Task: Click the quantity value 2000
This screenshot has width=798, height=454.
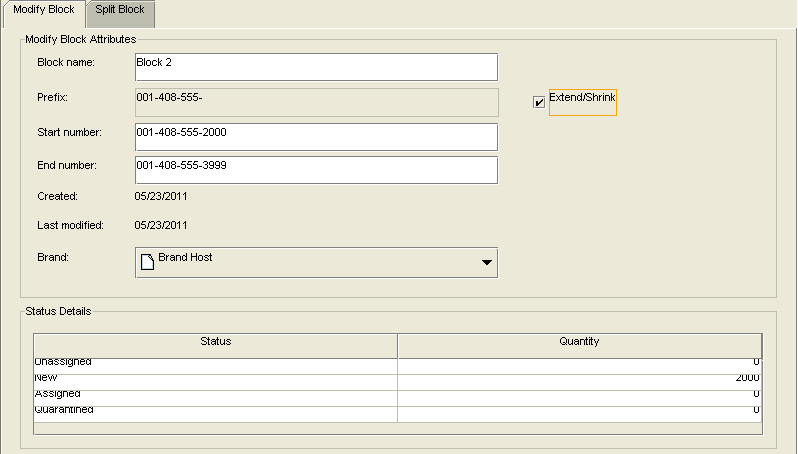Action: point(747,378)
